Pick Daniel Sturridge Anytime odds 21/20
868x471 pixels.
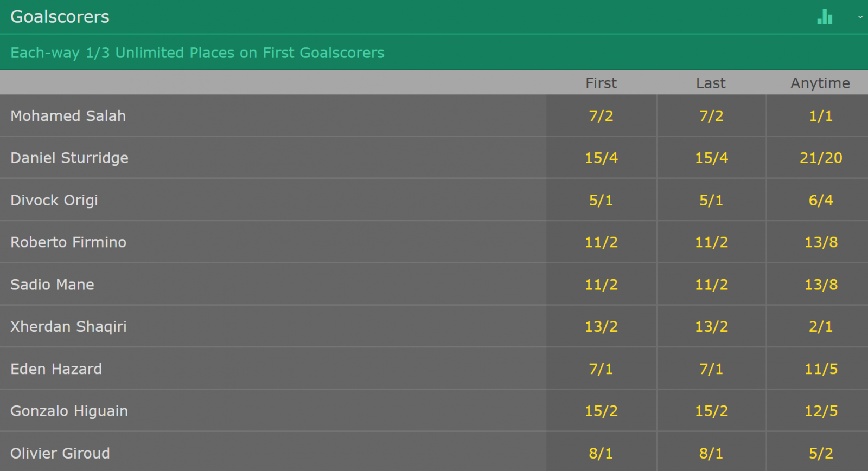(821, 158)
